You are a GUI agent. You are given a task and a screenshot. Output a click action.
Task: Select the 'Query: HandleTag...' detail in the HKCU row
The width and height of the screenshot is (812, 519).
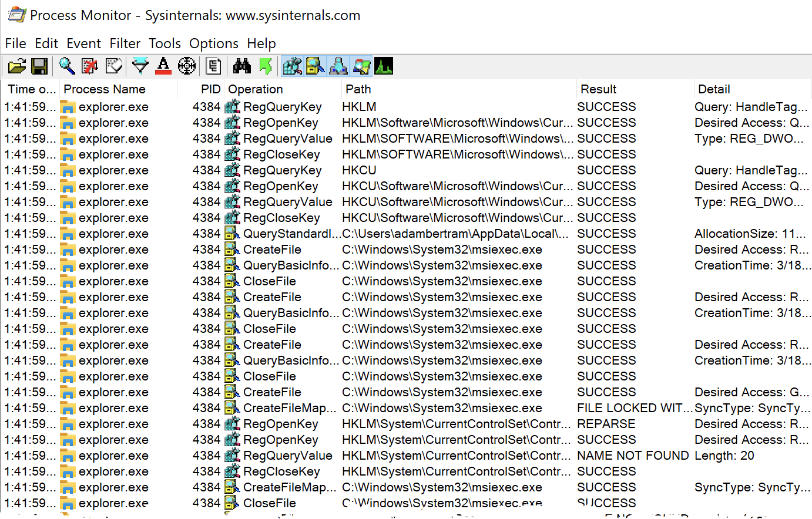click(x=751, y=170)
